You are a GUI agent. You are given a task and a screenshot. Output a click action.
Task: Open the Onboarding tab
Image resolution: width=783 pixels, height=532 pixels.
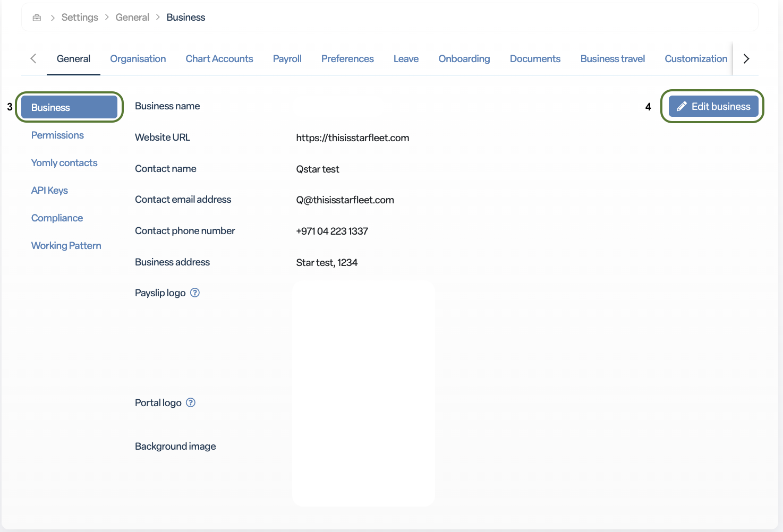464,58
